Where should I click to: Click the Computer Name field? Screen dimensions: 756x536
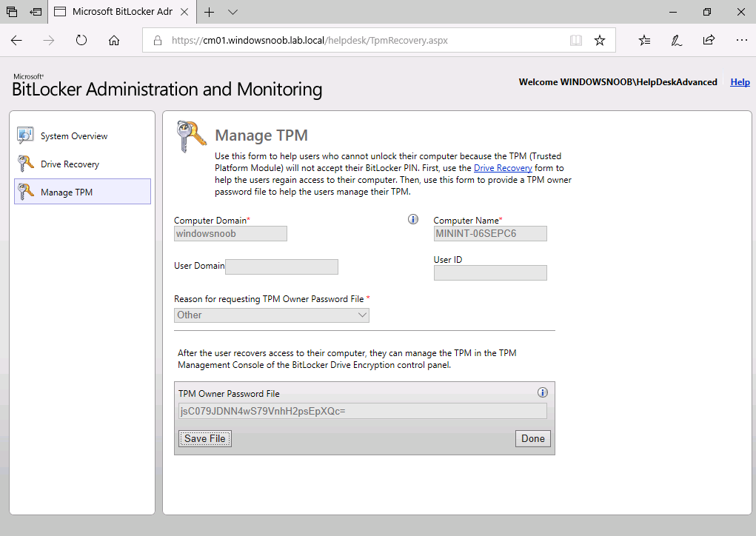pyautogui.click(x=490, y=234)
